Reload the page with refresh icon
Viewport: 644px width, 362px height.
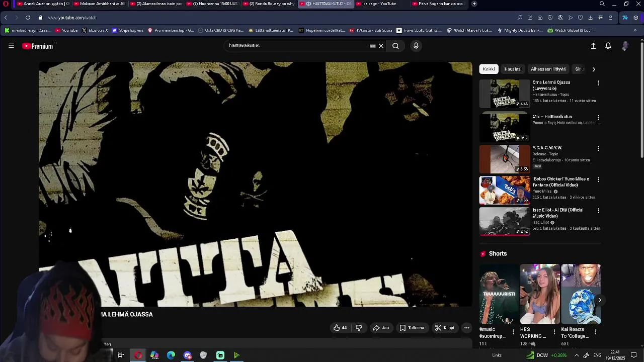coord(28,18)
